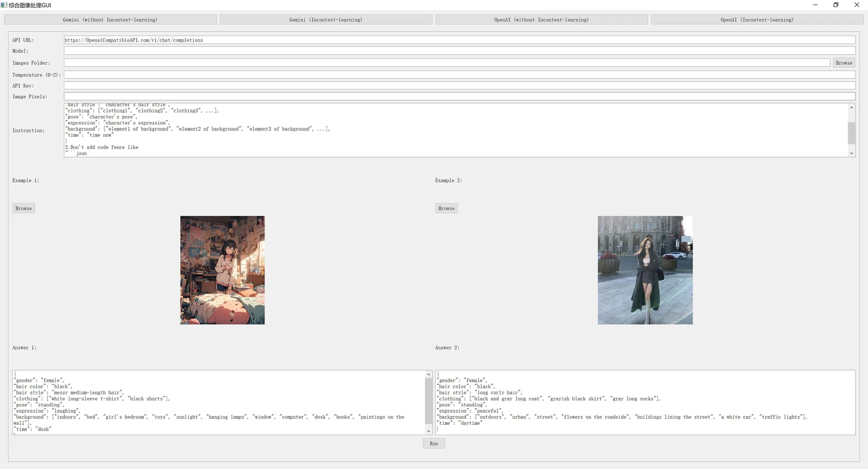Close the image processing GUI window
Screen dimensions: 868x469
click(857, 5)
